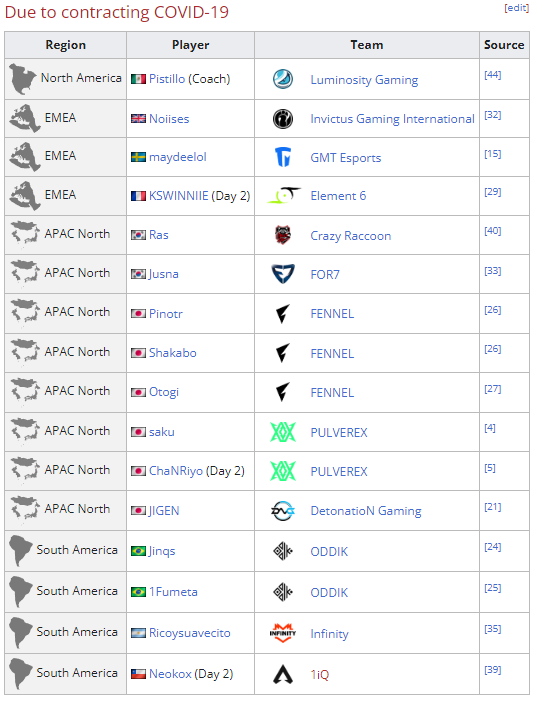Click the North America region map icon
Screen dimensions: 544x708
click(x=23, y=79)
